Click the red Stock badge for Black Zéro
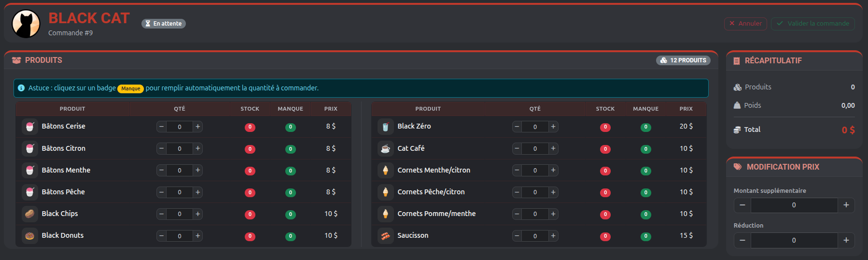868x260 pixels. (x=605, y=127)
